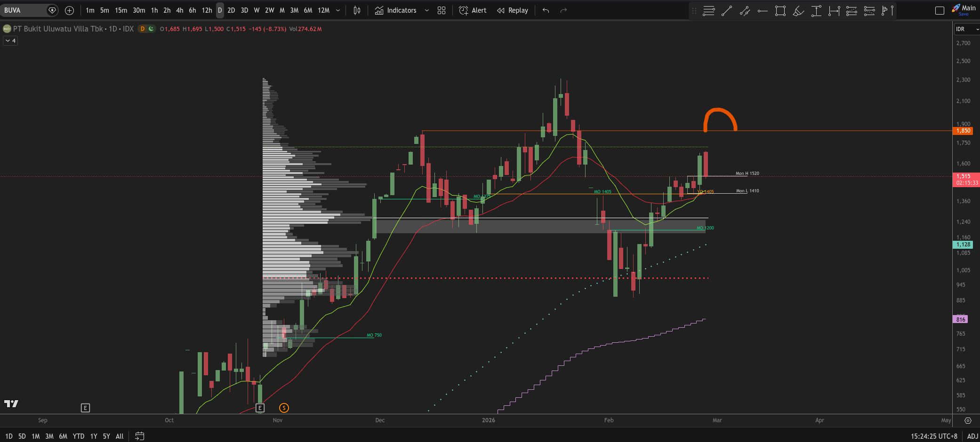Click the earnings E marker beside the split marker
This screenshot has height=442, width=980.
(x=260, y=408)
